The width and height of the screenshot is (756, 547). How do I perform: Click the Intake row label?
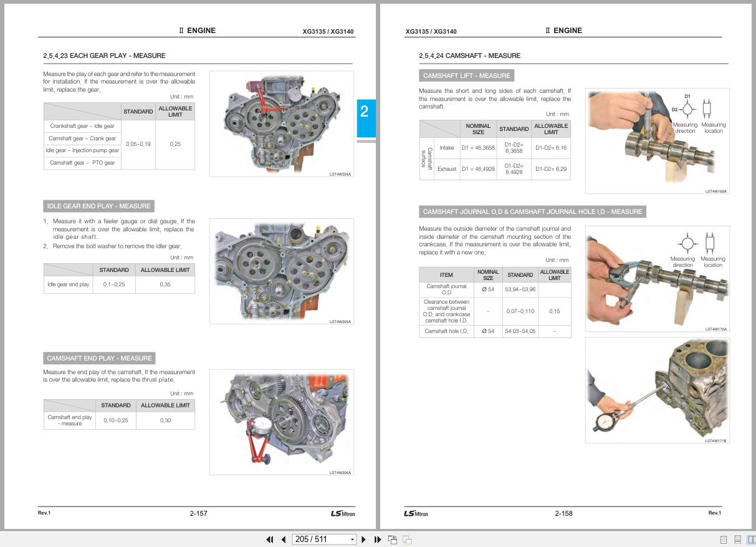[447, 148]
